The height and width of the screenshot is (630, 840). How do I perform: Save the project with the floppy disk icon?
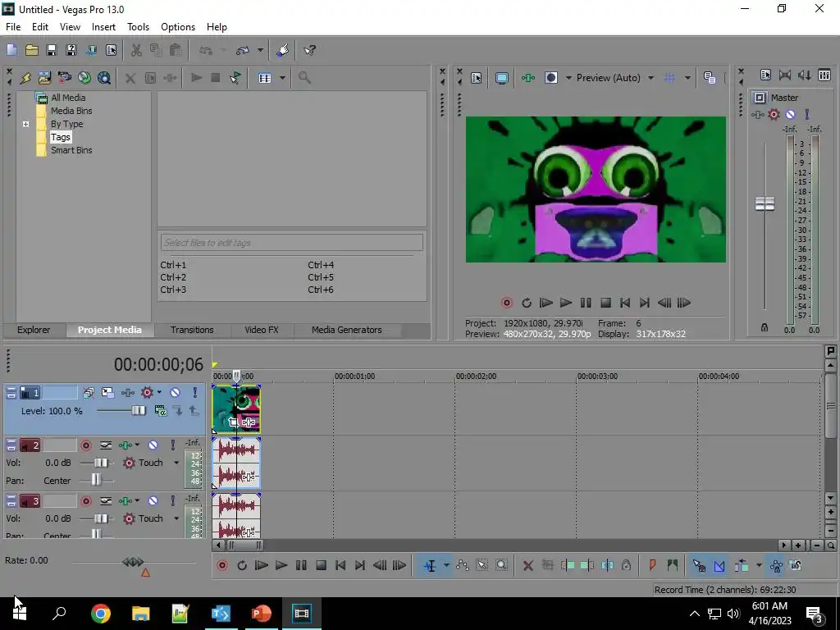(x=52, y=50)
